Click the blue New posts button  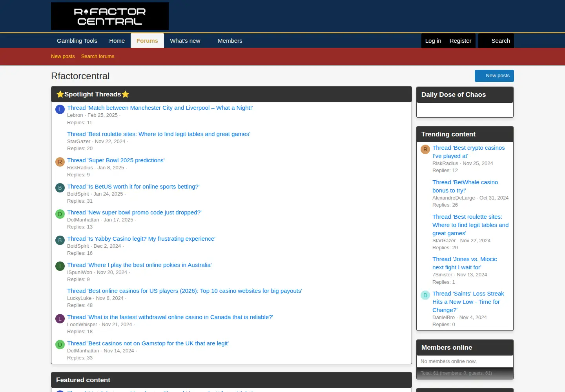494,76
